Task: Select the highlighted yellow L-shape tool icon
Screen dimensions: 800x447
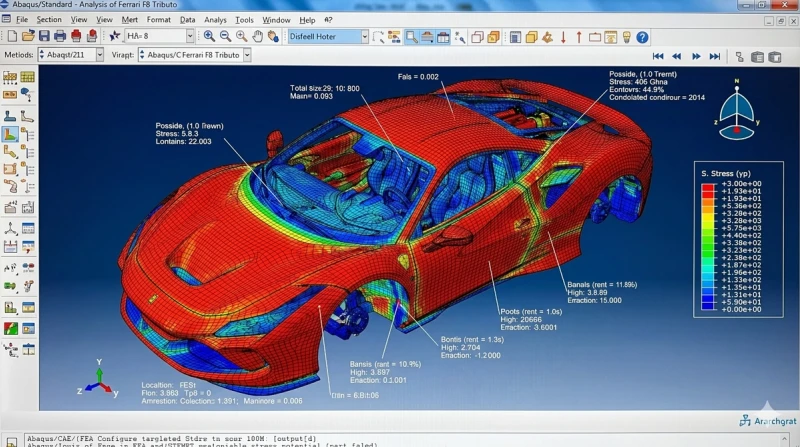Action: [x=10, y=135]
